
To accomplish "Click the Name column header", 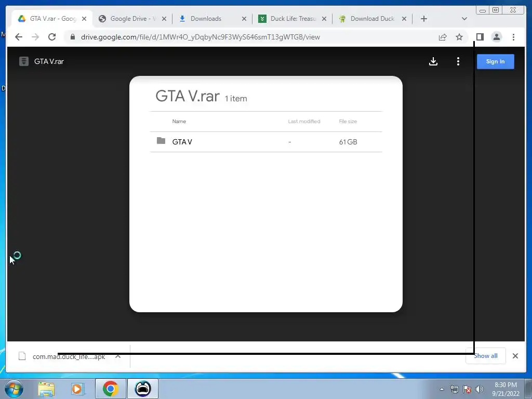I will (x=179, y=122).
